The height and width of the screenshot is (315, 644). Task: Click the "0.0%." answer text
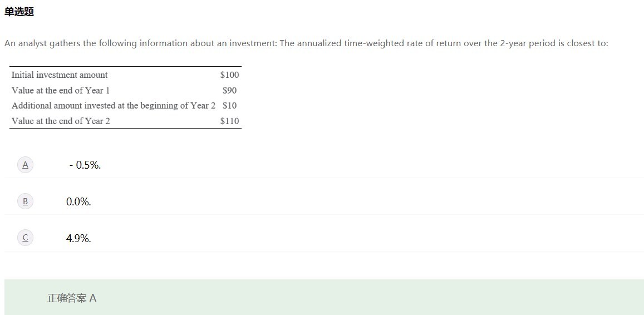tap(78, 201)
